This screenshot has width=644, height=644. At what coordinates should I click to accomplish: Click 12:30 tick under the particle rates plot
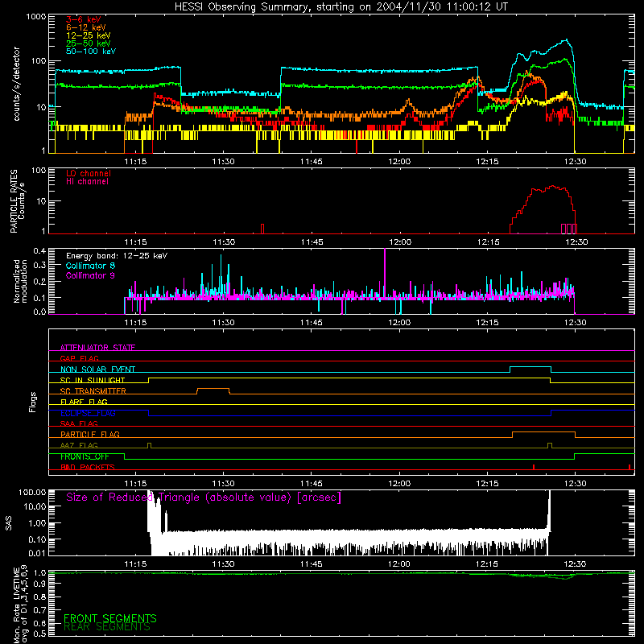tap(576, 242)
